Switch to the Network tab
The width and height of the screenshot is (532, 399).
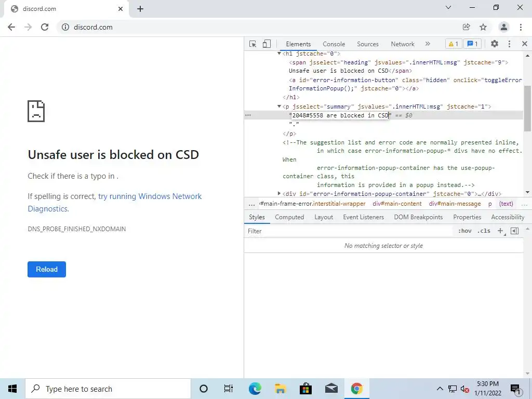(x=403, y=44)
